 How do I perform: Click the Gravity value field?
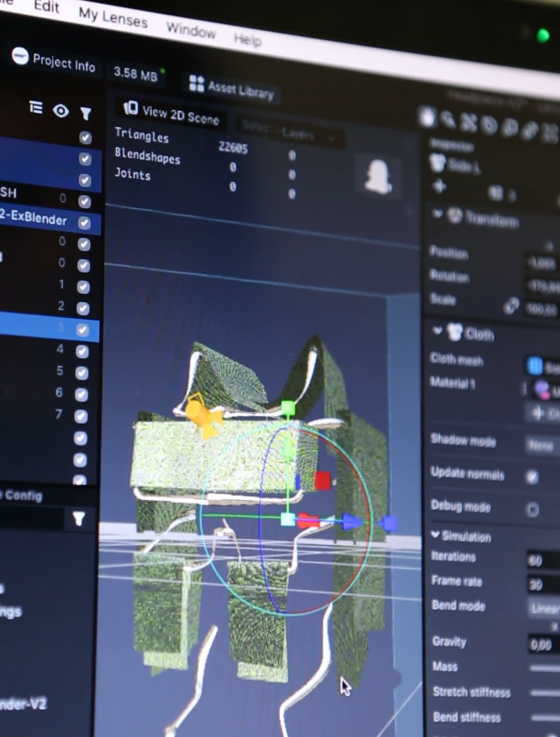pos(542,645)
